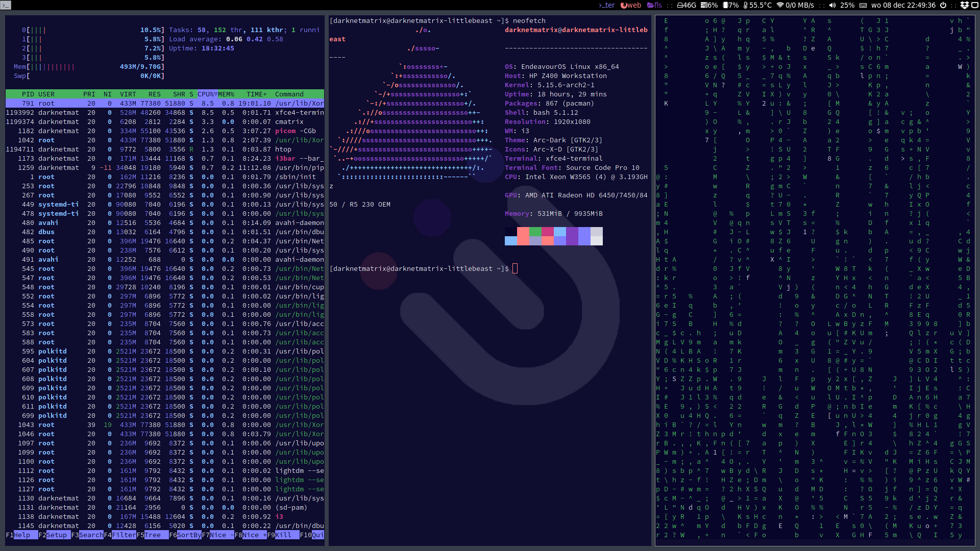Click the green neofetch color block
The width and height of the screenshot is (980, 551).
535,232
